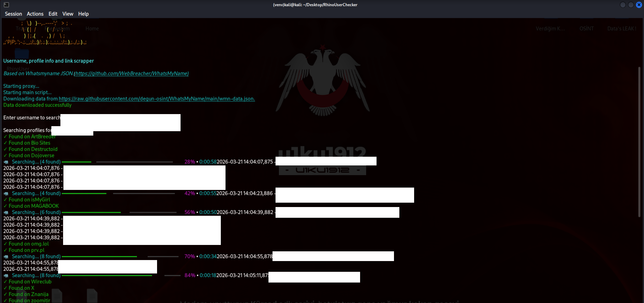Click the 28% percentage value
This screenshot has height=303, width=644.
190,162
